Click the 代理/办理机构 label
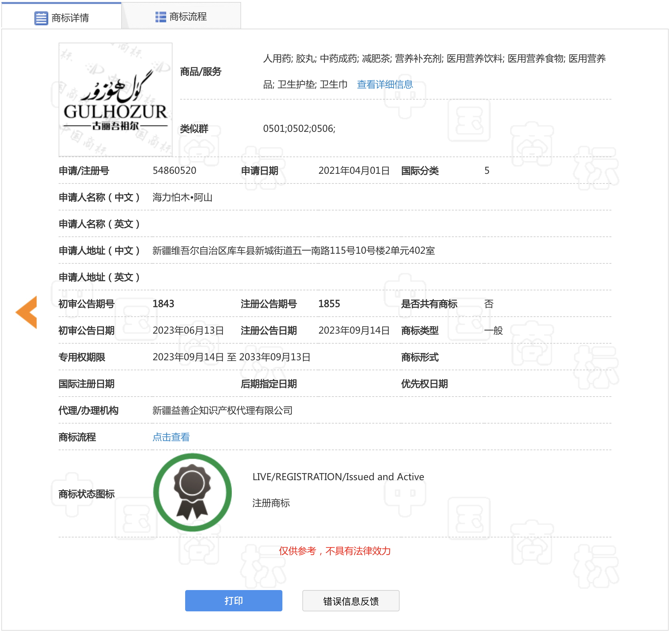 (89, 411)
